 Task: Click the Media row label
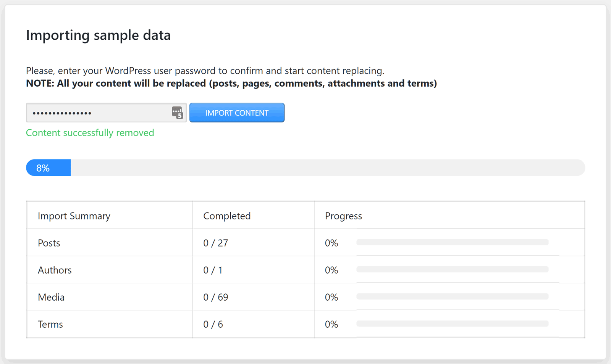51,297
